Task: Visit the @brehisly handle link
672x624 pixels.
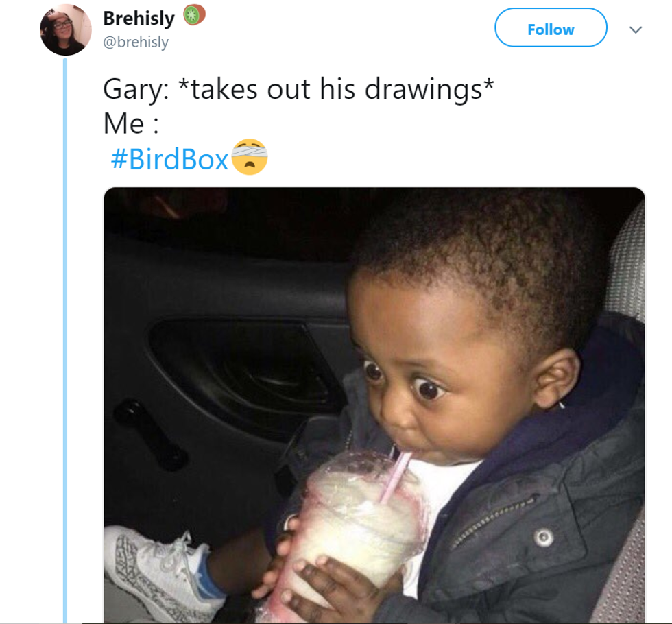Action: click(x=136, y=43)
